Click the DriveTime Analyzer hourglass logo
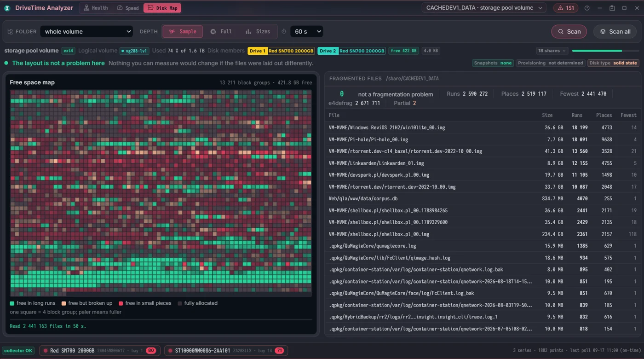 (x=7, y=8)
